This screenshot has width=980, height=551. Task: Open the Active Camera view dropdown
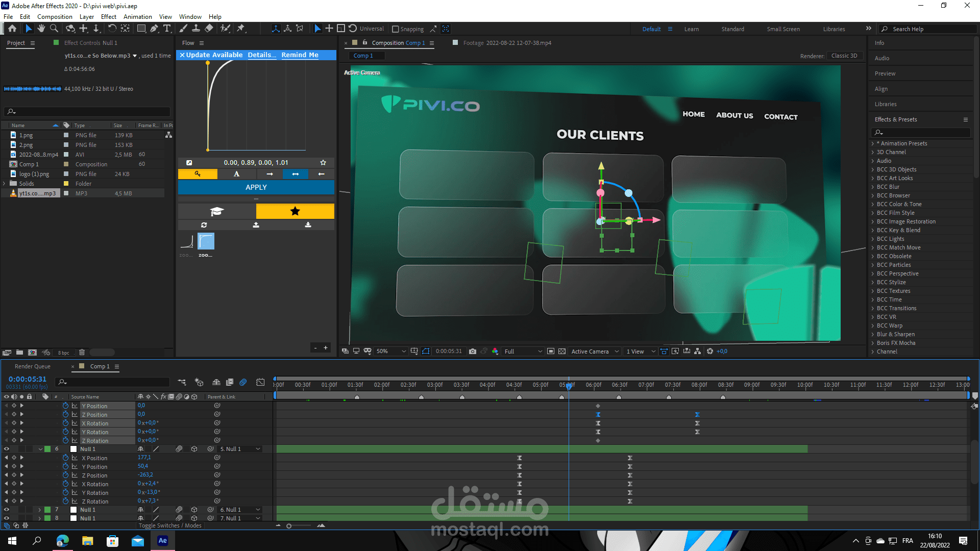click(x=595, y=351)
